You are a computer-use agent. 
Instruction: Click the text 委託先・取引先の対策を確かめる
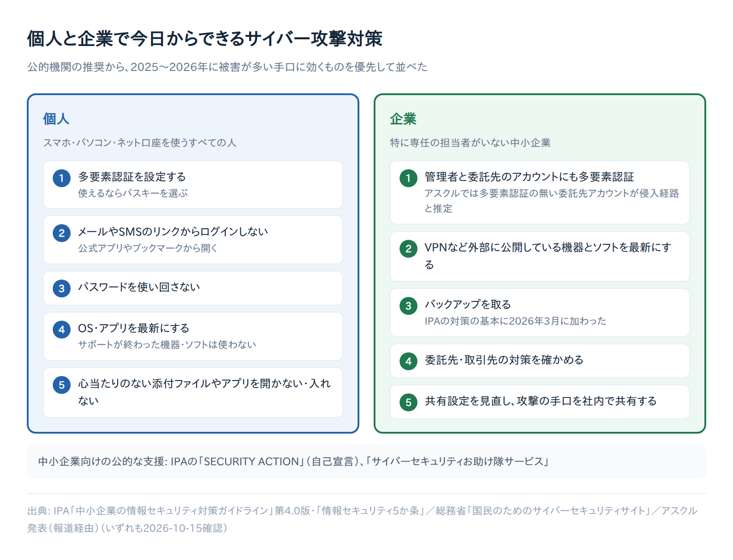click(x=504, y=360)
